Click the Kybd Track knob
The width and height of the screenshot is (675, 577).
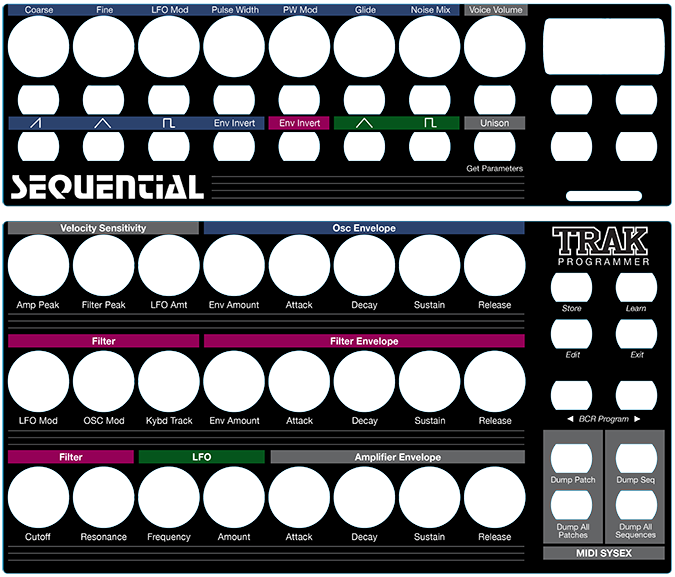click(169, 382)
